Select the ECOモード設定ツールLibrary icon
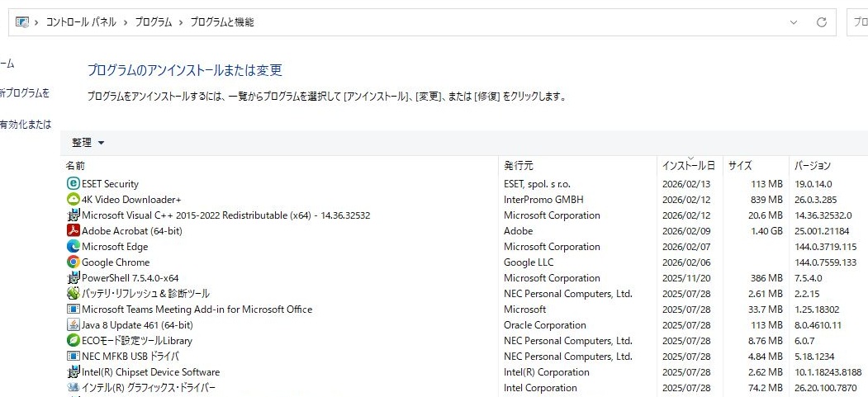The image size is (868, 397). (73, 341)
